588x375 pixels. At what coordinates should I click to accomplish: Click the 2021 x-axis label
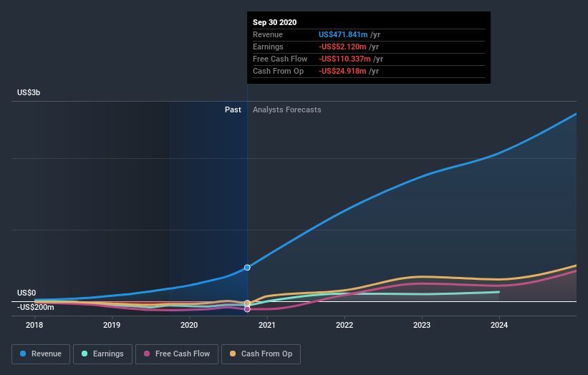pos(266,325)
